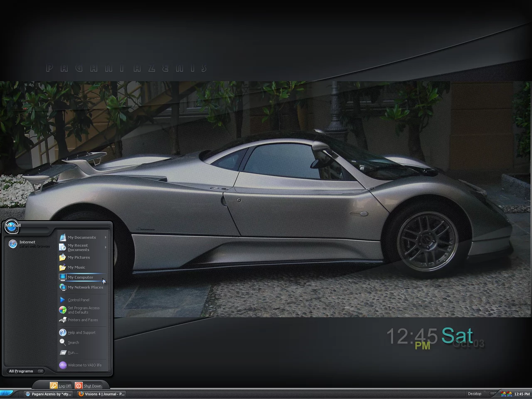Viewport: 532px width, 399px height.
Task: Open the My Pictures folder
Action: (x=79, y=258)
